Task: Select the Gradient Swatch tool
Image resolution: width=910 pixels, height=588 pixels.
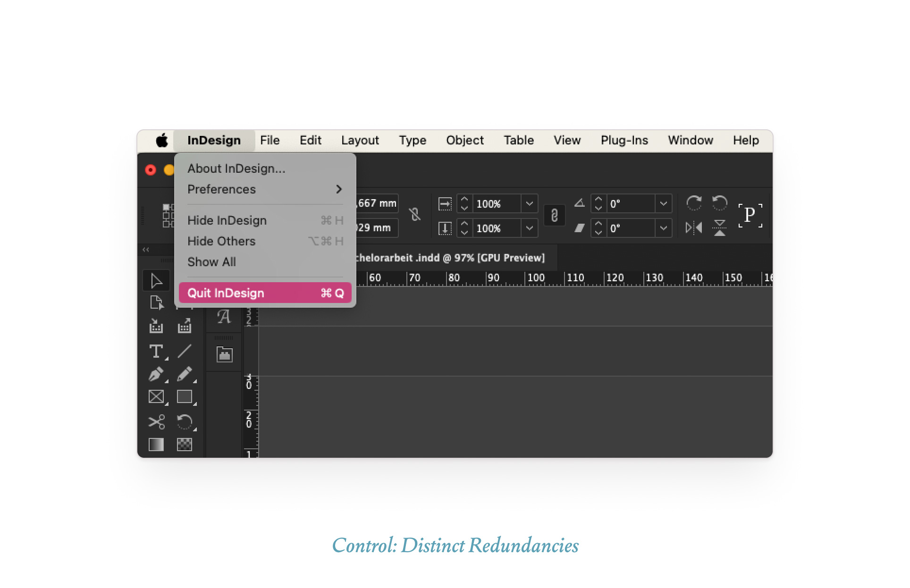Action: (156, 445)
